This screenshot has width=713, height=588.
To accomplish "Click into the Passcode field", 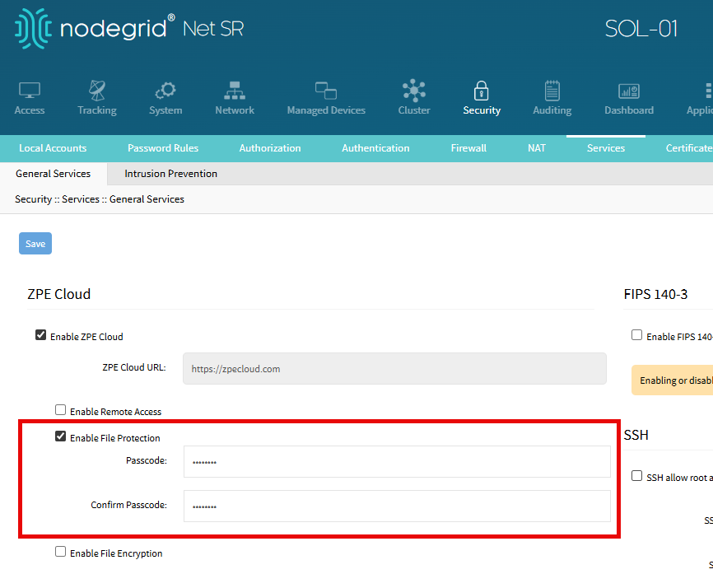I will tap(396, 462).
